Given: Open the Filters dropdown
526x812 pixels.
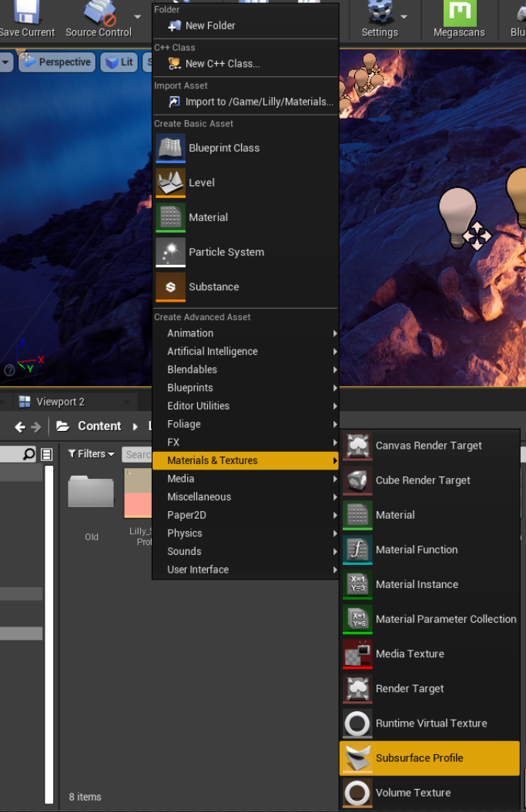Looking at the screenshot, I should [91, 454].
